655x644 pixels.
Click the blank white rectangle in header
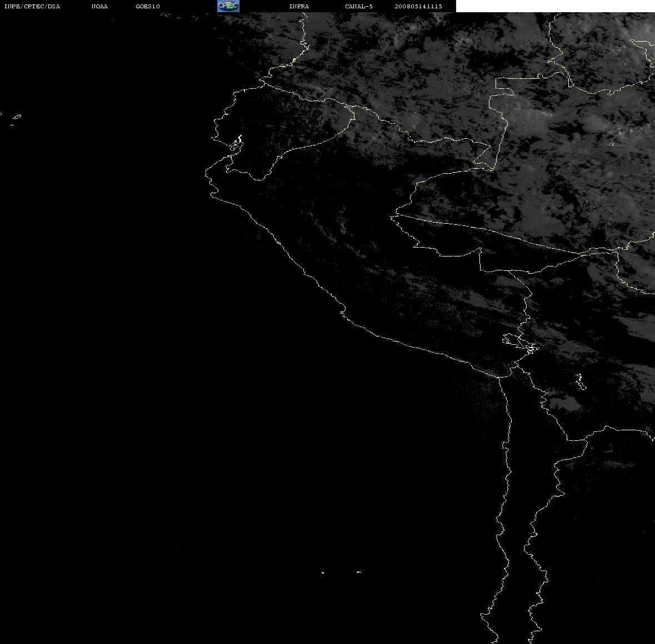[x=555, y=6]
